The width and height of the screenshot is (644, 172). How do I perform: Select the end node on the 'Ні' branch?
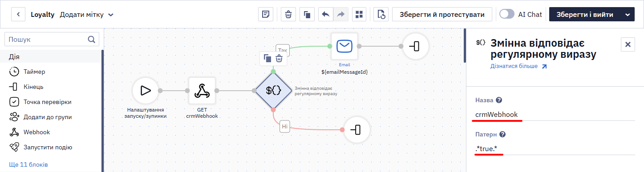[x=357, y=130]
